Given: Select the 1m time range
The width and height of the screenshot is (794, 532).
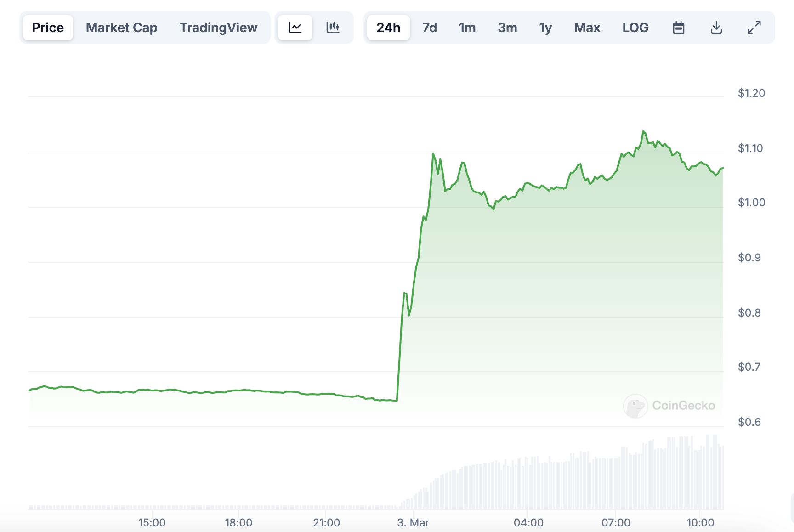Looking at the screenshot, I should [x=467, y=28].
